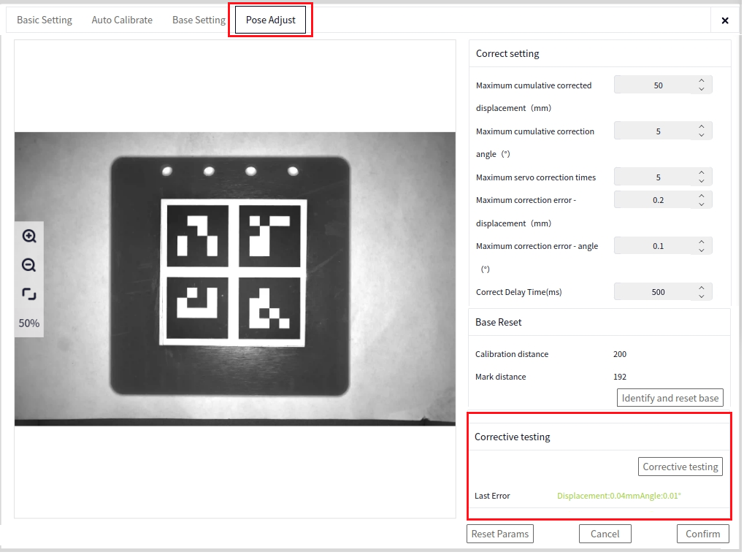Click the calibration marker camera image

235,279
